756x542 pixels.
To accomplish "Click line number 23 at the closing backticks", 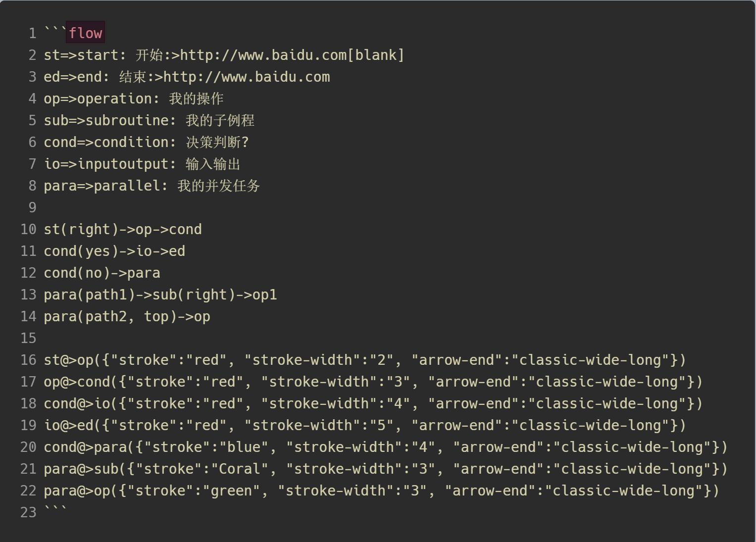I will point(28,512).
